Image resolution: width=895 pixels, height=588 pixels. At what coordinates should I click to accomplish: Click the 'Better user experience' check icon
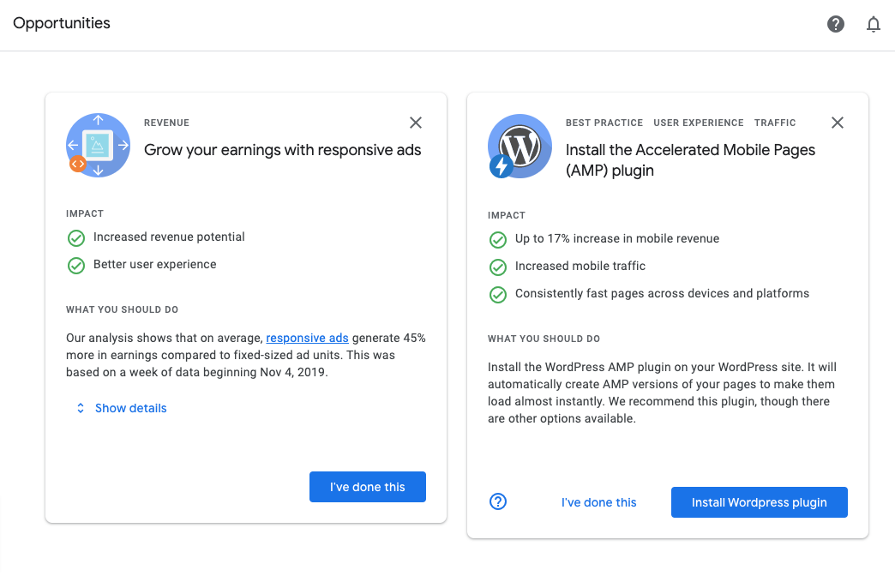[76, 265]
